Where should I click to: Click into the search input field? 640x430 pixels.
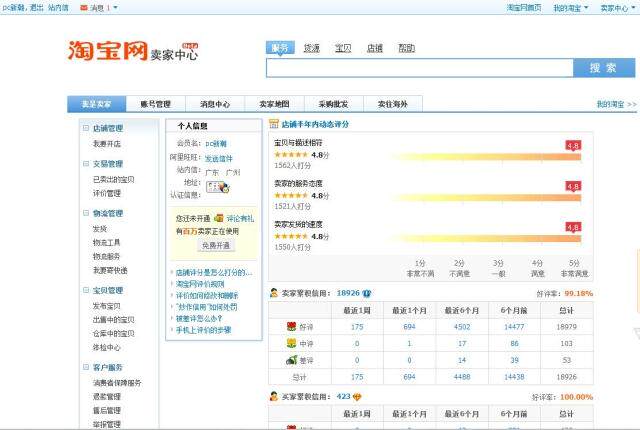420,68
